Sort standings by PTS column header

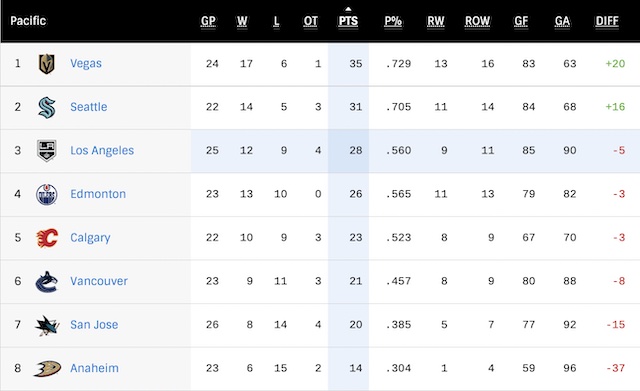coord(348,21)
